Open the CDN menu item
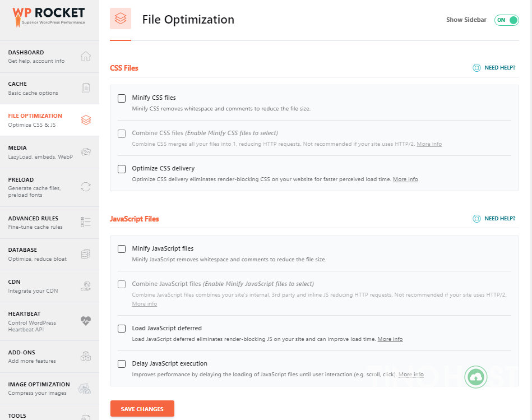Screen dimensions: 532x420 pyautogui.click(x=49, y=286)
